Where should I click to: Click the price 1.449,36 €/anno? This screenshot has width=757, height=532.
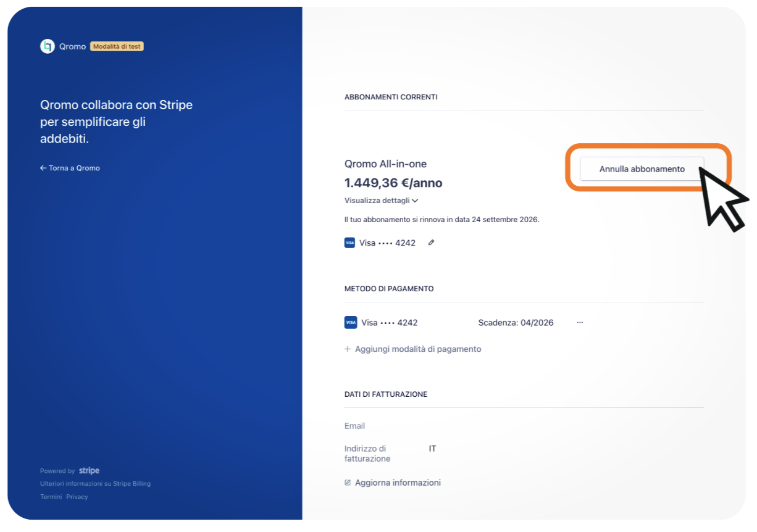(x=393, y=183)
